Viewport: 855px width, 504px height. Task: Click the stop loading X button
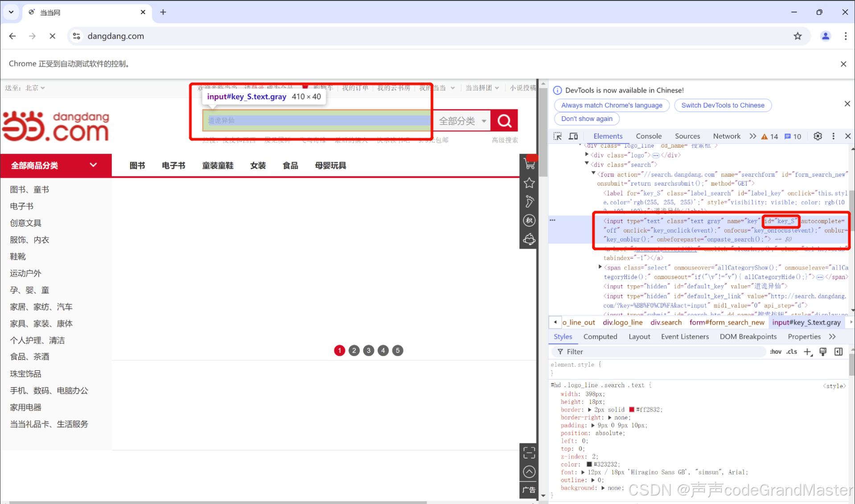click(x=52, y=36)
